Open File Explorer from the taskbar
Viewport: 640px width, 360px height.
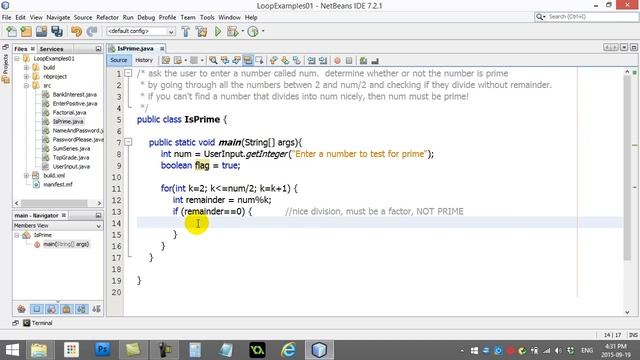tap(39, 350)
